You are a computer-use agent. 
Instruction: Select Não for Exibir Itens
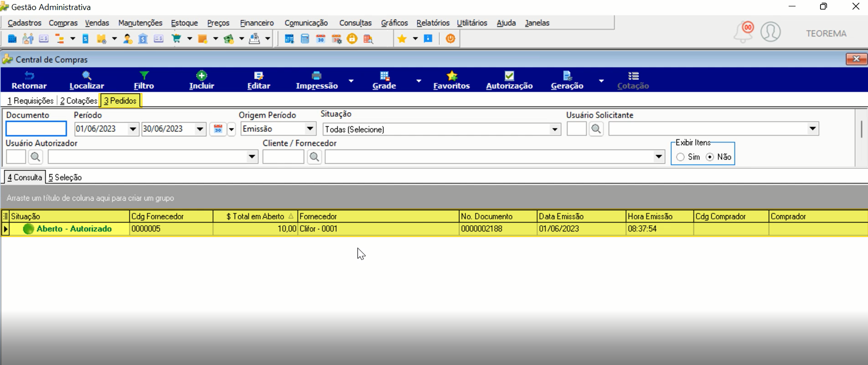pyautogui.click(x=710, y=157)
